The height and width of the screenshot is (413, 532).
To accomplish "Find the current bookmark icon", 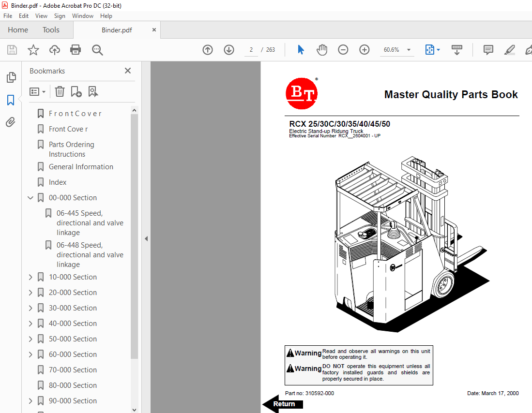I will click(93, 91).
